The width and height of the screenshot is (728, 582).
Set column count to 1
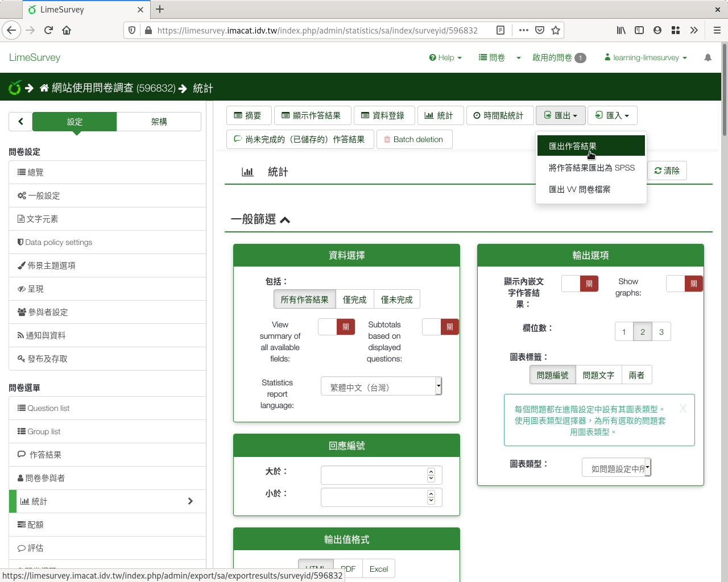pos(624,332)
